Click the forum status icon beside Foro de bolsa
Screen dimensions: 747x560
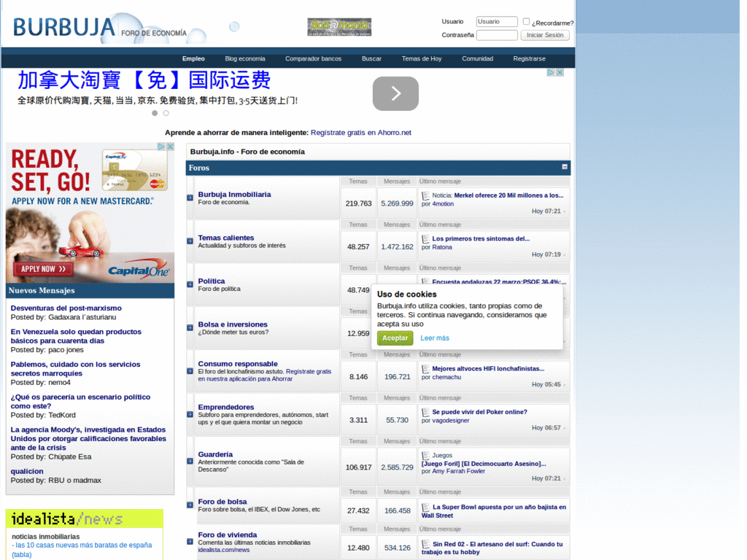pyautogui.click(x=190, y=505)
